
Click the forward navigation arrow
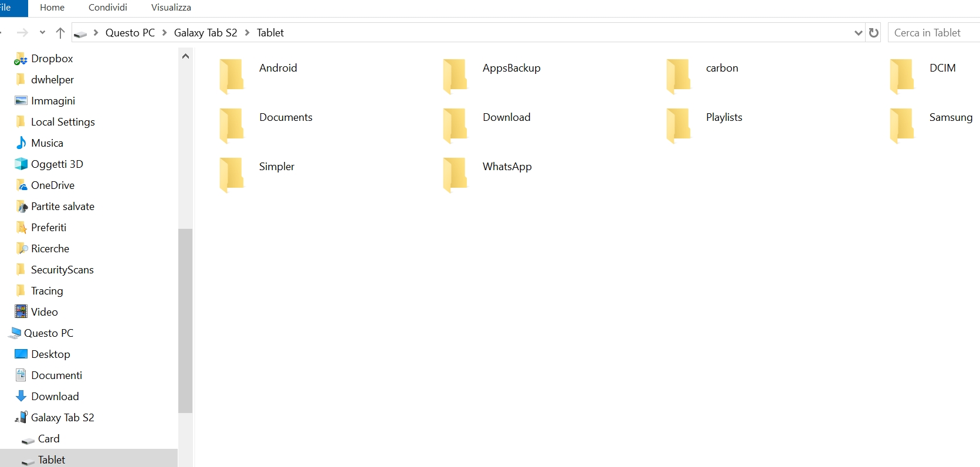[x=22, y=33]
